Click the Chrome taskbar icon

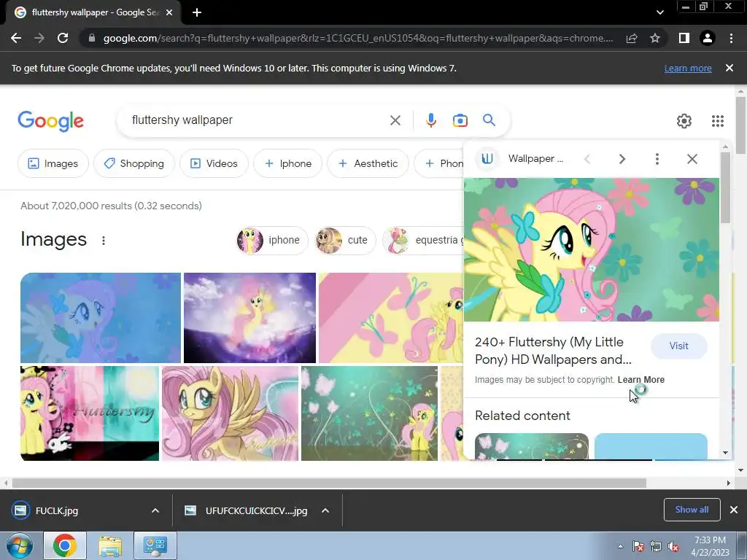pos(65,545)
